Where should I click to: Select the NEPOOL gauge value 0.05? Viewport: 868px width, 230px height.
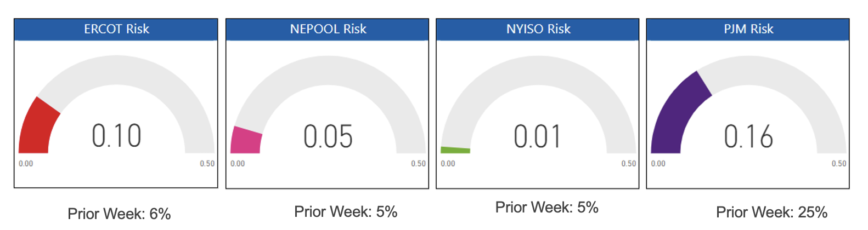pos(328,136)
